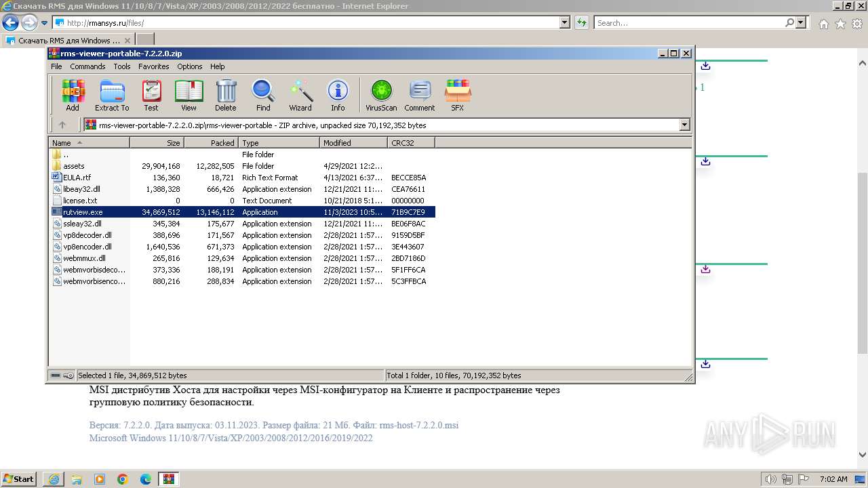Select vp8encoder.dll file
The width and height of the screenshot is (868, 488).
tap(87, 247)
